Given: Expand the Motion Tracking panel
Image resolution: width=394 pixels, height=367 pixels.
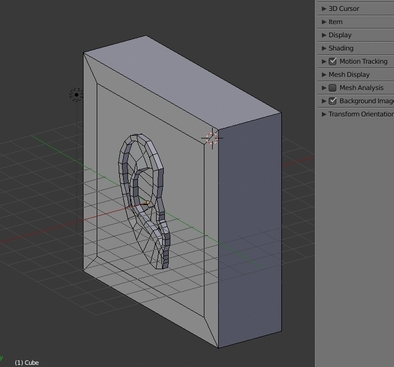Looking at the screenshot, I should pyautogui.click(x=324, y=61).
